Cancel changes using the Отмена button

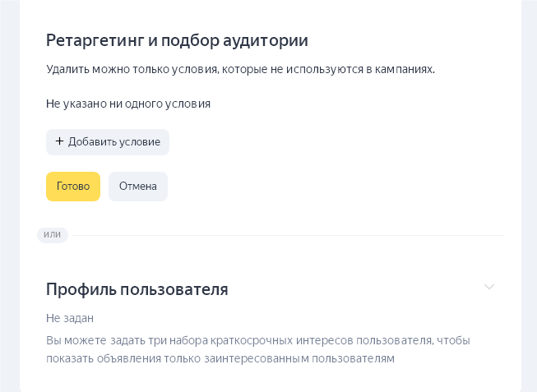137,187
